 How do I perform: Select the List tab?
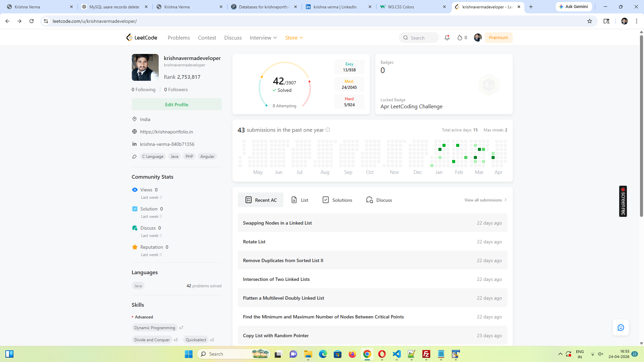coord(300,200)
